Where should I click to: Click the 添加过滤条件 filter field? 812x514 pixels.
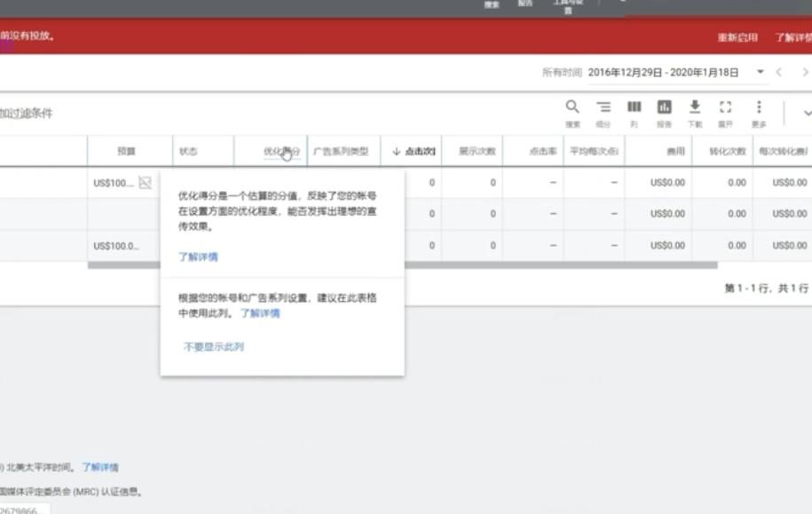[x=27, y=114]
